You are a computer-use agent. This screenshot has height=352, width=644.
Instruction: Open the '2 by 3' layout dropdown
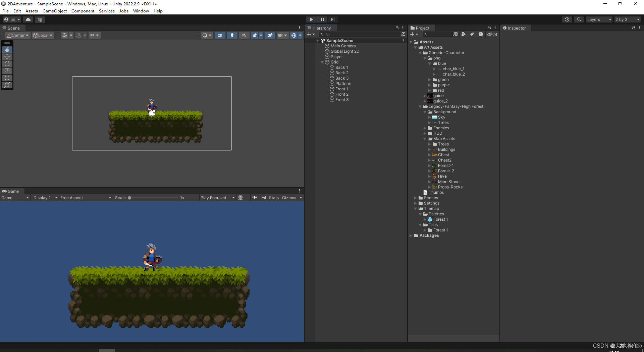(x=627, y=19)
